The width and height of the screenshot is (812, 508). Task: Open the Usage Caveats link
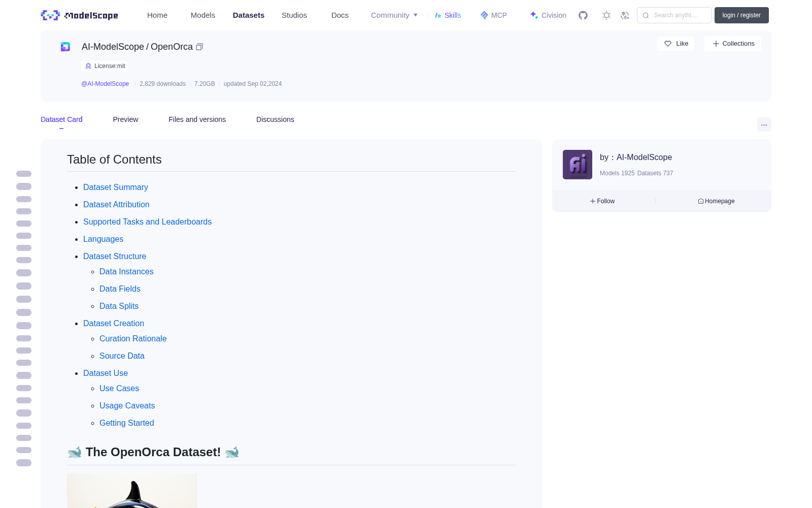point(127,406)
